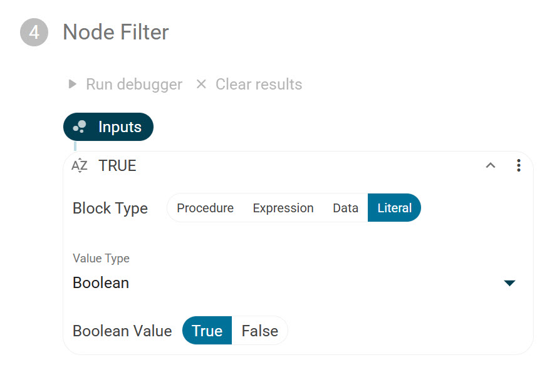
Task: Click the AZ text-type icon beside TRUE
Action: coord(80,166)
